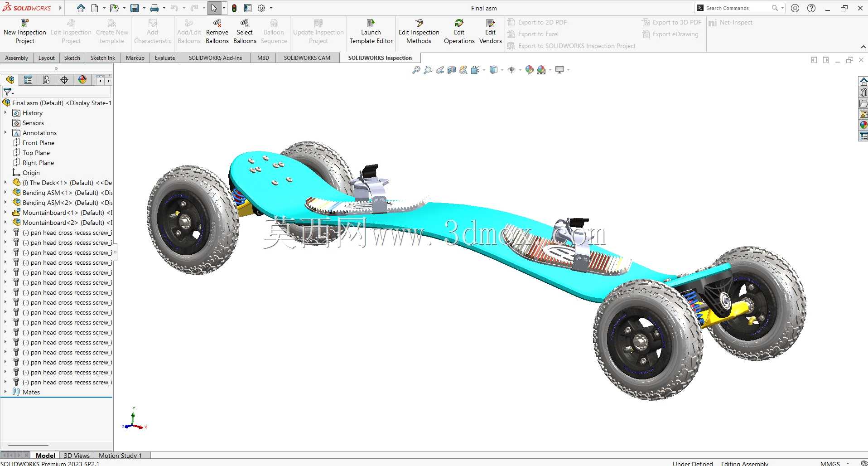Open the Motion Study 1 tab
This screenshot has height=466, width=868.
(x=120, y=456)
